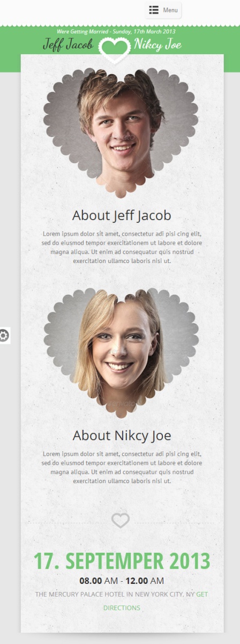Click the Were Getting Married tagline
This screenshot has width=240, height=644.
coord(116,32)
